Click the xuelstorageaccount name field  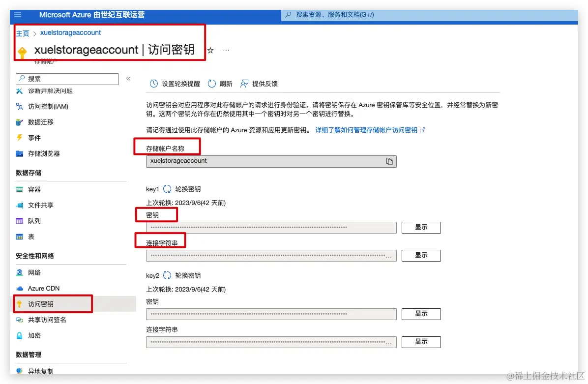[271, 161]
